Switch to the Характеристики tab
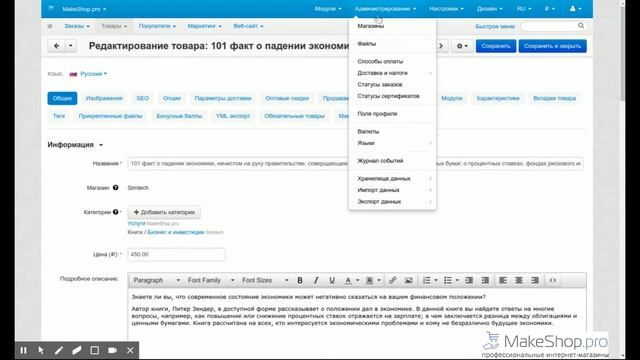This screenshot has height=360, width=640. coord(498,98)
